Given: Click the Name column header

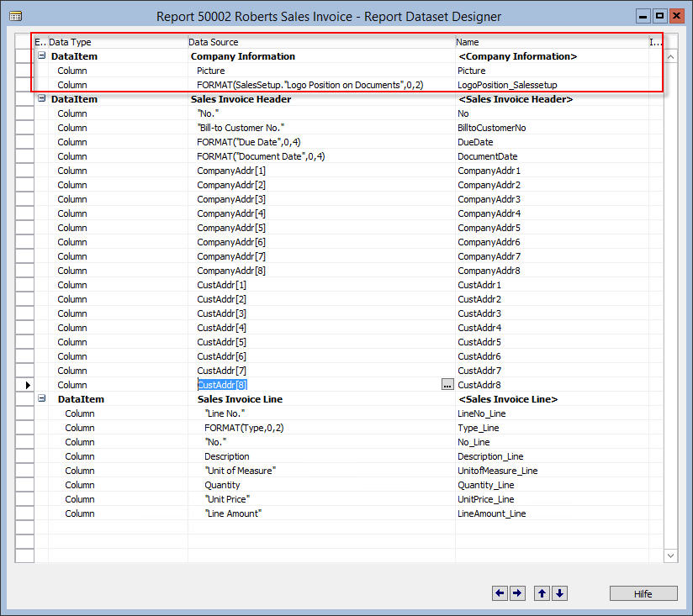Looking at the screenshot, I should click(x=552, y=42).
